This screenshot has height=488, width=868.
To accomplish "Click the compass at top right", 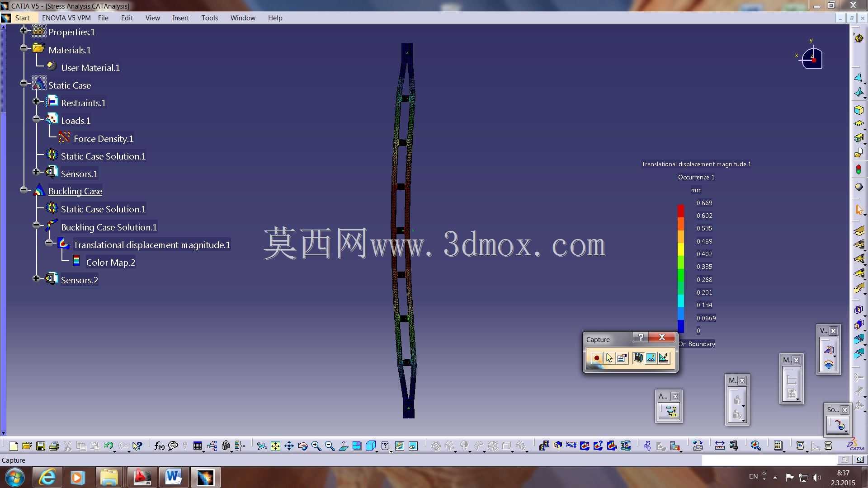I will pyautogui.click(x=811, y=57).
